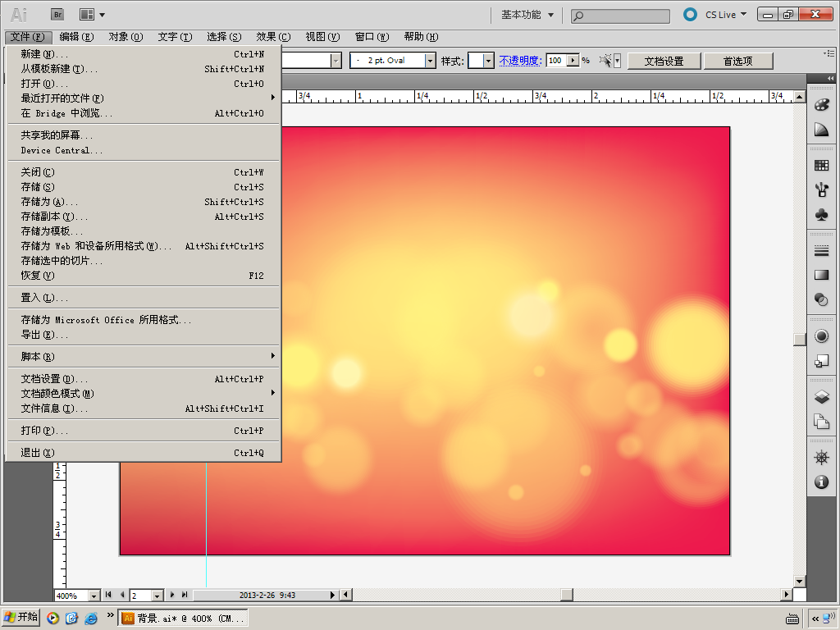This screenshot has height=630, width=840.
Task: Expand the 文档颜色模式 submenu
Action: [x=272, y=393]
